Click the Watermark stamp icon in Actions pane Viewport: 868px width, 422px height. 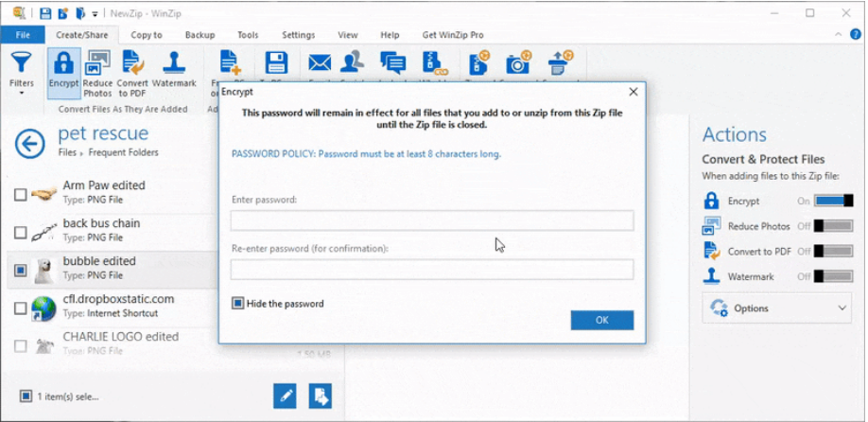(711, 276)
